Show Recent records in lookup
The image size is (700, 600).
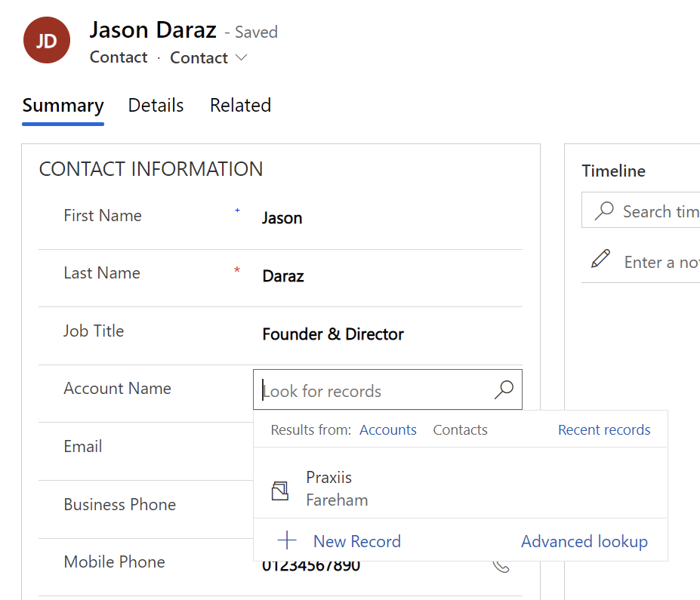pyautogui.click(x=604, y=429)
